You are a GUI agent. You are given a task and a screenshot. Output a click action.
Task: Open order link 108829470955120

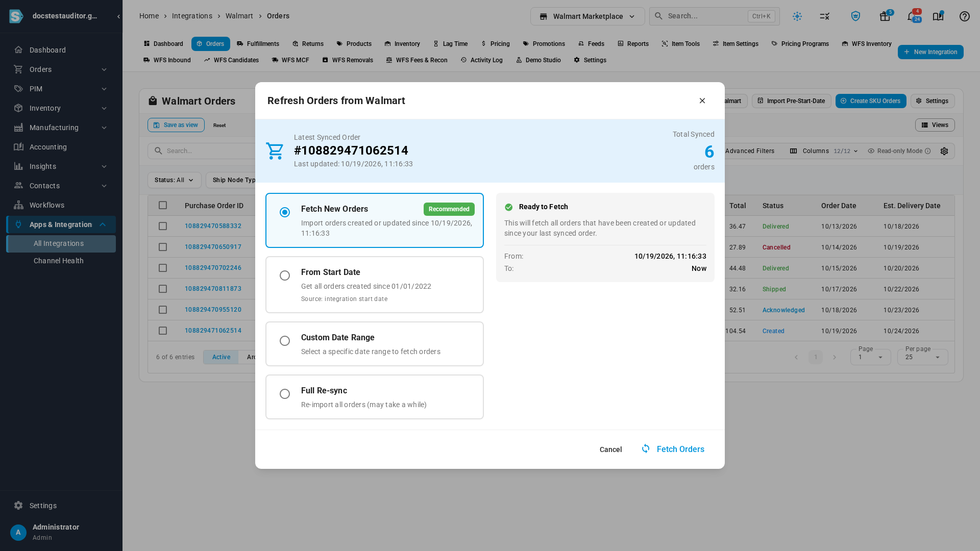tap(213, 310)
